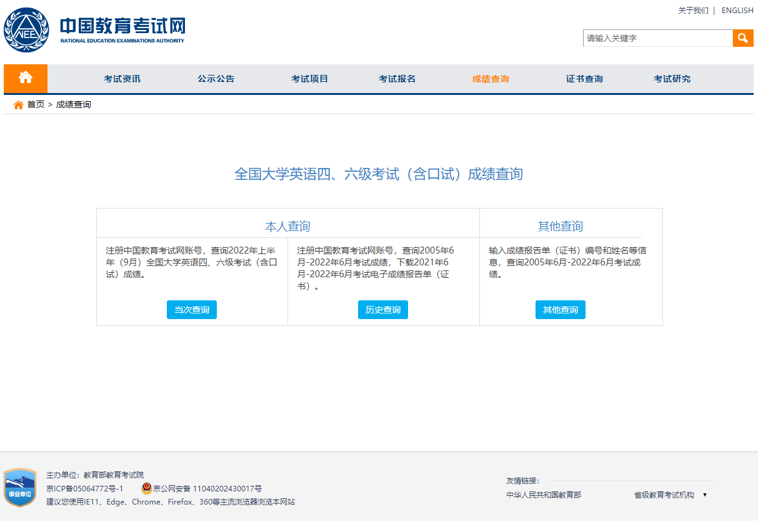This screenshot has height=532, width=758.
Task: Click the orange search magnifier button
Action: (742, 38)
